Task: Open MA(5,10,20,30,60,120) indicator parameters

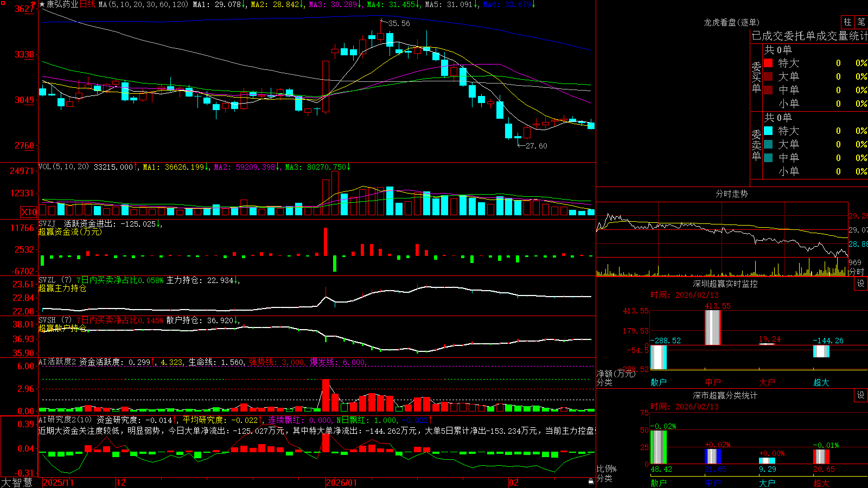Action: [144, 4]
